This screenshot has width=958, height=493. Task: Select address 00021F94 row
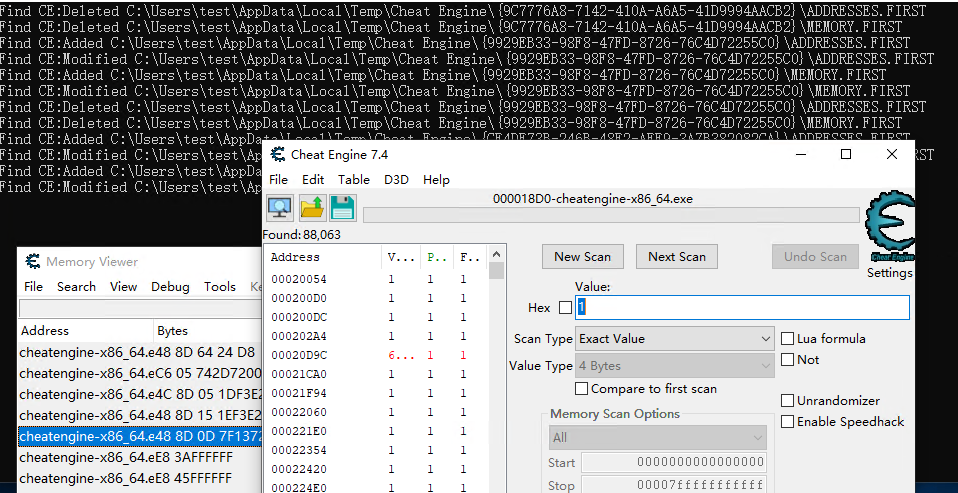click(376, 393)
